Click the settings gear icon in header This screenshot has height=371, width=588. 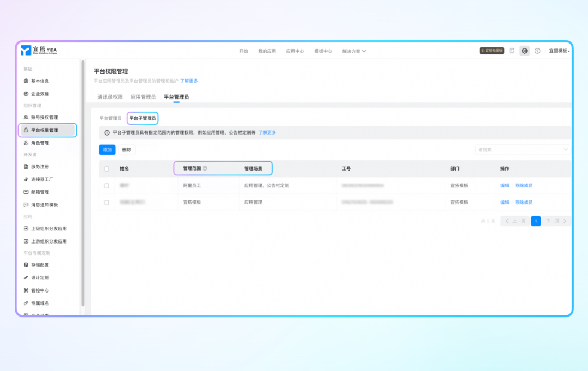(524, 51)
